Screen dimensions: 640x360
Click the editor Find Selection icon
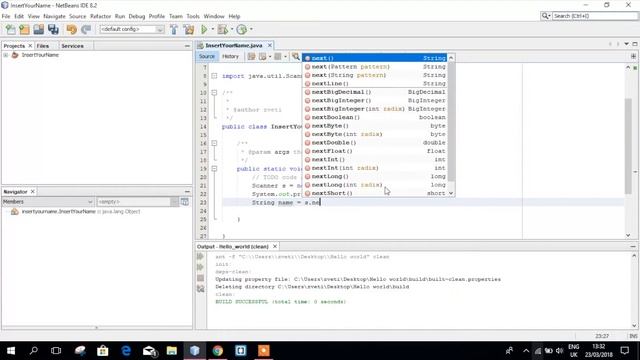point(296,56)
